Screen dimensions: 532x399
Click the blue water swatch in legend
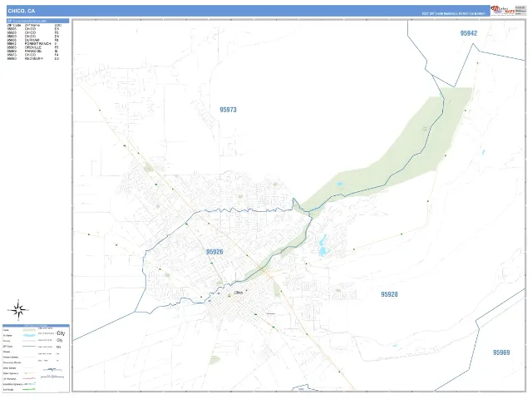tap(29, 336)
